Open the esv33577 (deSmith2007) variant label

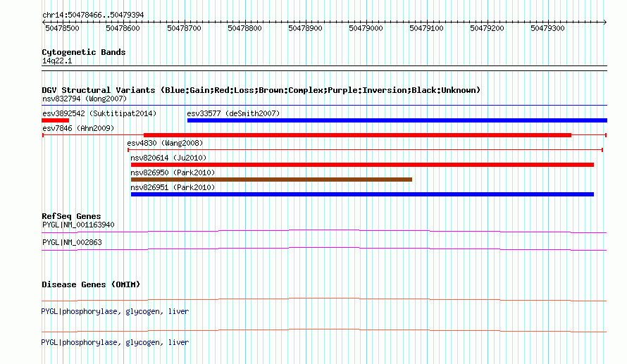pos(233,113)
